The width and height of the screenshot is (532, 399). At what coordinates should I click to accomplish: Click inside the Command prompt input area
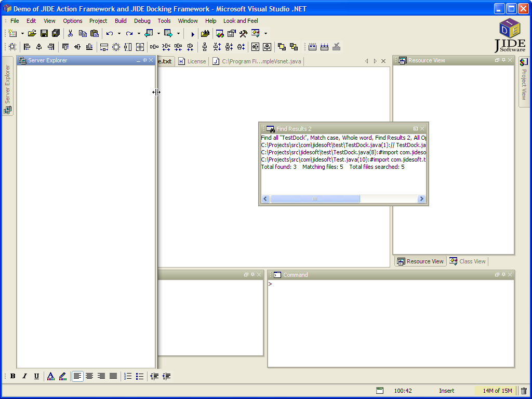tap(391, 323)
